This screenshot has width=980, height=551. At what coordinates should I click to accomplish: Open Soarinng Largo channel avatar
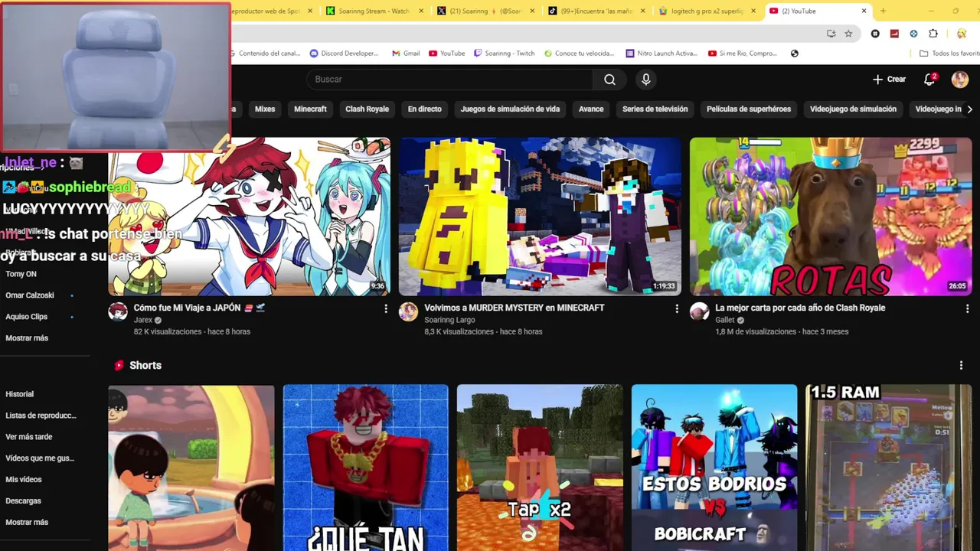(409, 311)
